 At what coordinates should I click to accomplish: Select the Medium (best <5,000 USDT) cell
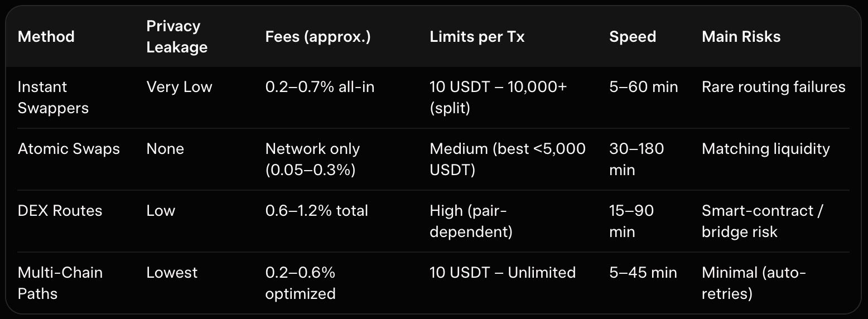click(x=508, y=159)
